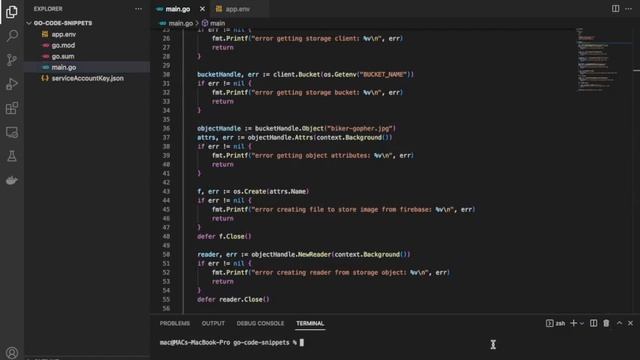Click main function in the breadcrumb

(x=217, y=23)
